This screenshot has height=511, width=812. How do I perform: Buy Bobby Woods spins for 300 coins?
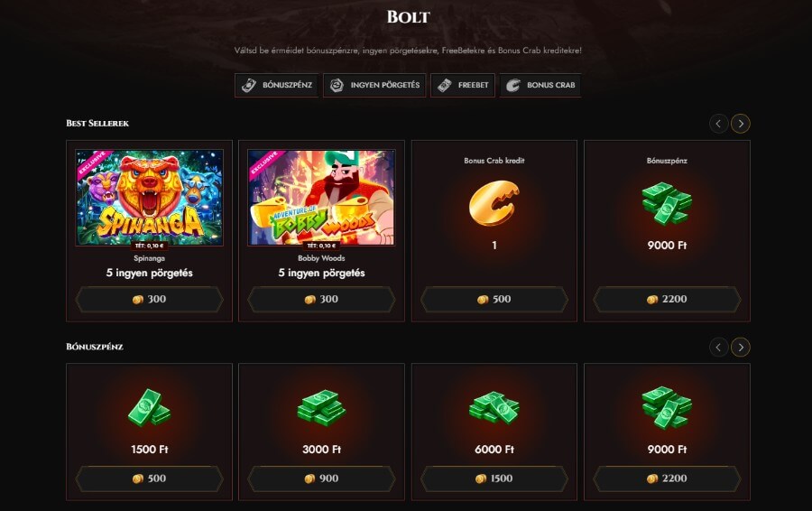point(321,299)
